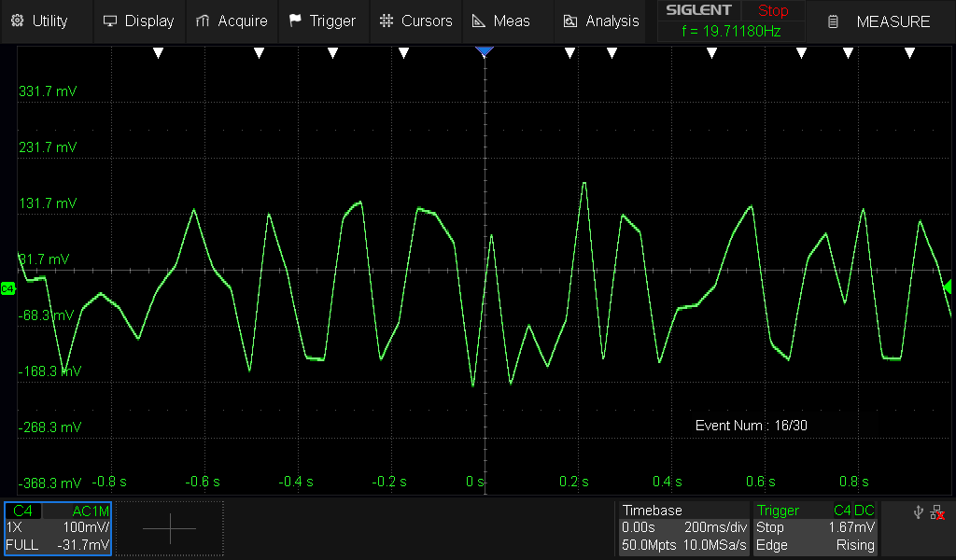The height and width of the screenshot is (560, 956).
Task: Open the Acquire menu
Action: click(x=232, y=21)
